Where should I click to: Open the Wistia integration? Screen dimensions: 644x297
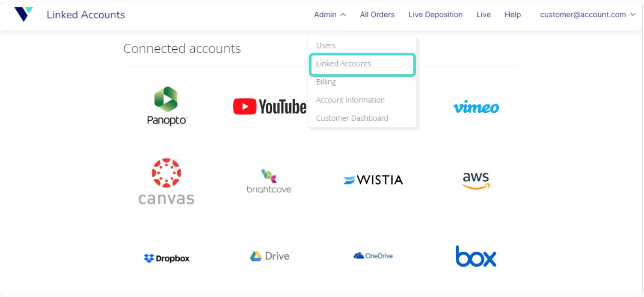373,180
